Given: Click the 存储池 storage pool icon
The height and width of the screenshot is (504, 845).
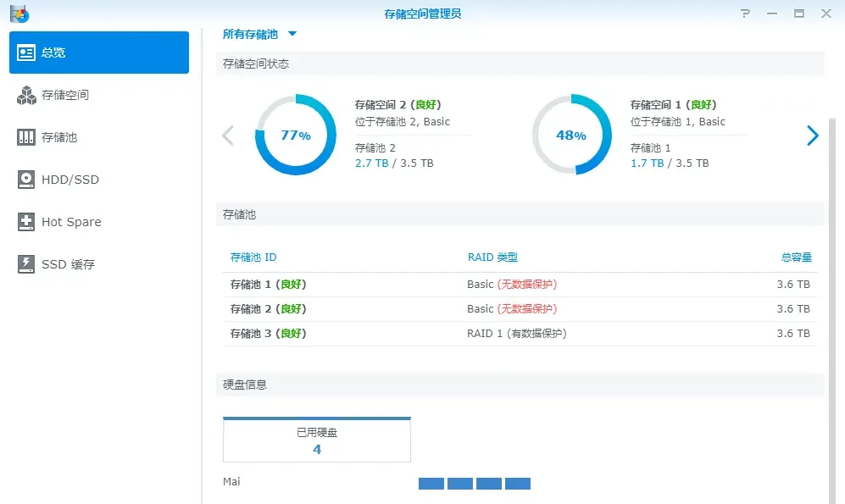Looking at the screenshot, I should pos(26,137).
